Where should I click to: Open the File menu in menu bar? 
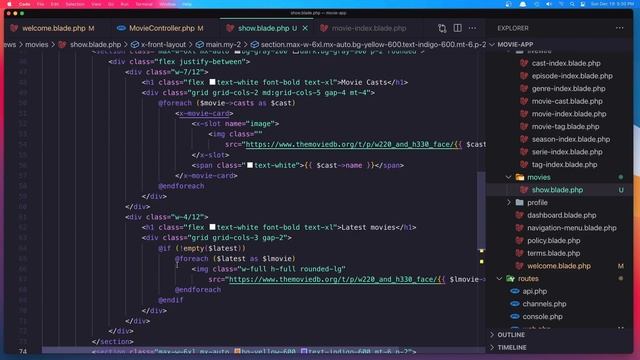(x=40, y=4)
